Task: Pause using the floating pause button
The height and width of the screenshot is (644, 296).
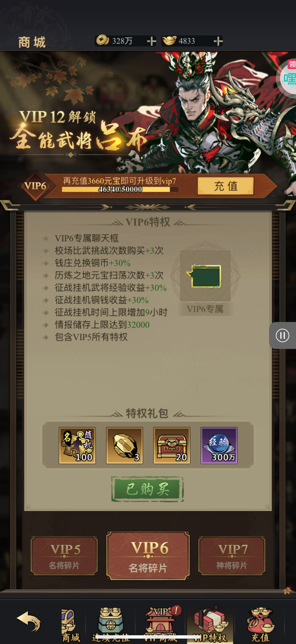Action: (x=283, y=335)
